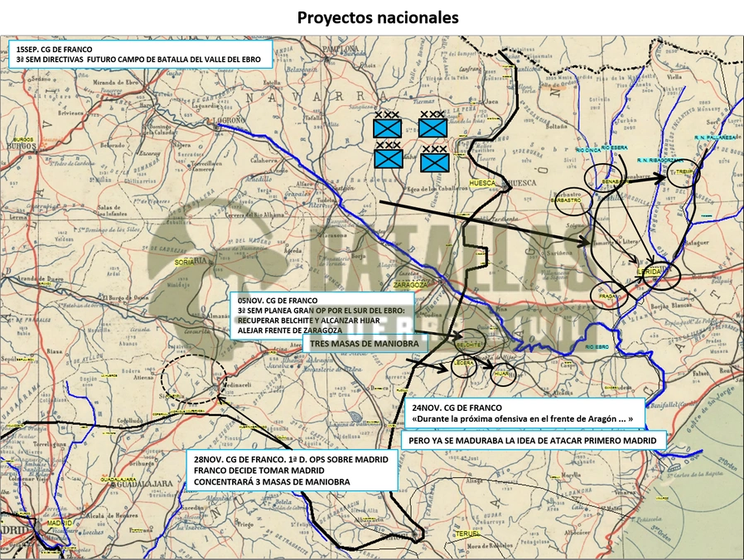Select the Ejea de los Caballeros name

pos(436,188)
